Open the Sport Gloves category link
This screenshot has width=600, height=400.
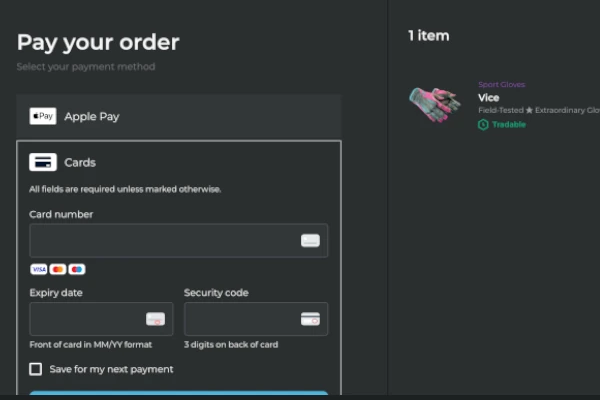point(501,85)
